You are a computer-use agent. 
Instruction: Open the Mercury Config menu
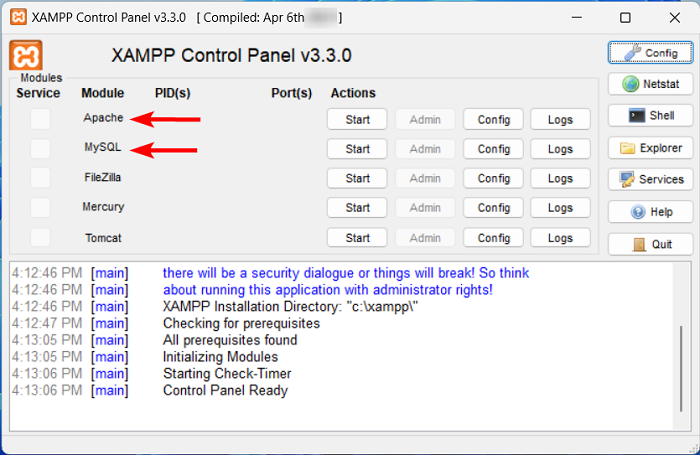pyautogui.click(x=493, y=208)
